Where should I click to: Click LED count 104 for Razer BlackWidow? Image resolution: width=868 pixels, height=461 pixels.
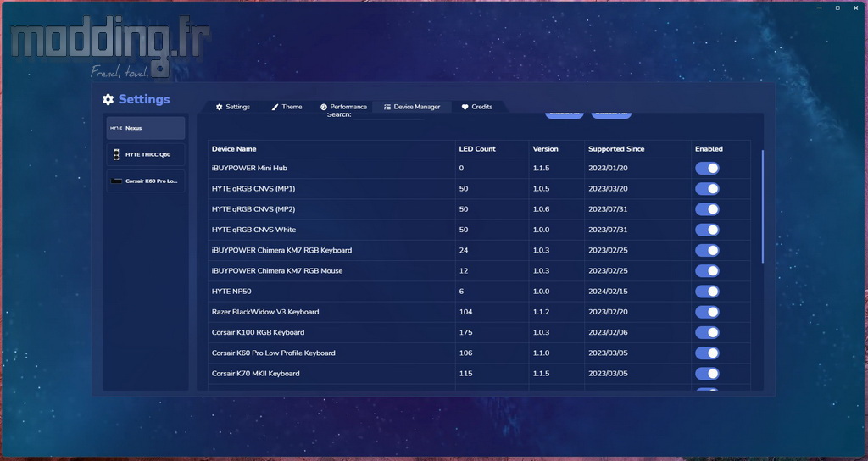pyautogui.click(x=465, y=312)
